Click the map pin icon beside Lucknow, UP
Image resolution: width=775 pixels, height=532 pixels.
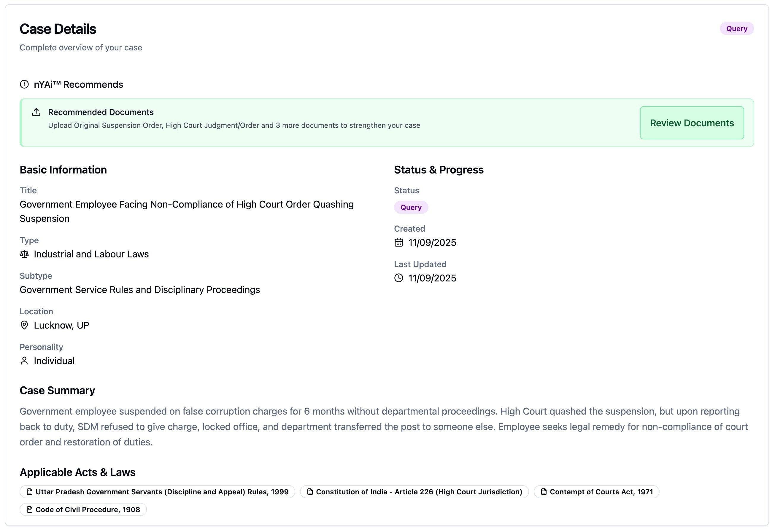tap(24, 325)
